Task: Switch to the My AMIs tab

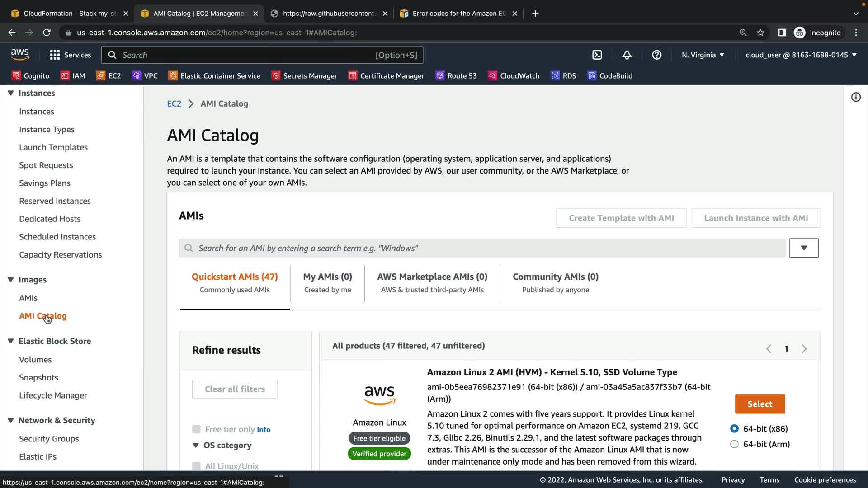Action: tap(327, 282)
